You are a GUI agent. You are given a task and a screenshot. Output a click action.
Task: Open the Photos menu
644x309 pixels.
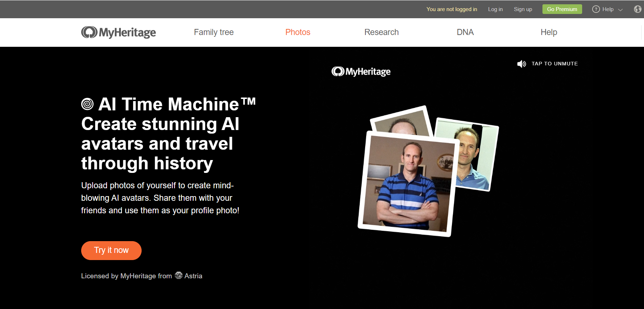click(298, 32)
